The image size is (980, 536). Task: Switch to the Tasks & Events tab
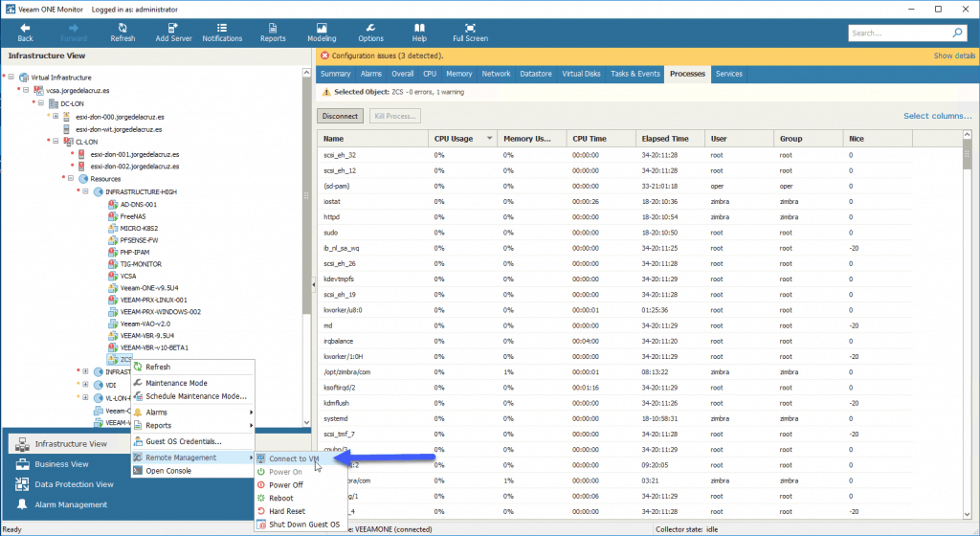(x=635, y=74)
